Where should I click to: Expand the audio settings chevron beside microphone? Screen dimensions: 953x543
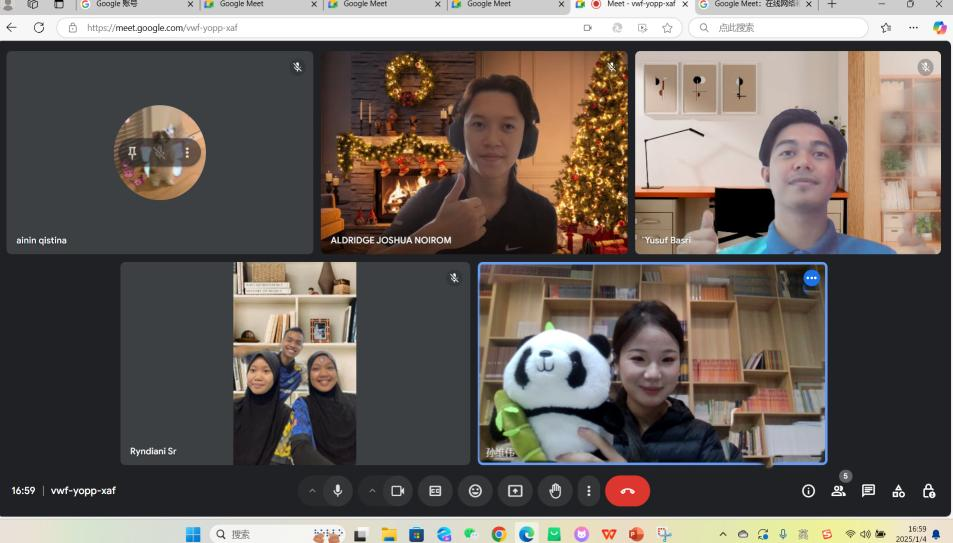[312, 491]
